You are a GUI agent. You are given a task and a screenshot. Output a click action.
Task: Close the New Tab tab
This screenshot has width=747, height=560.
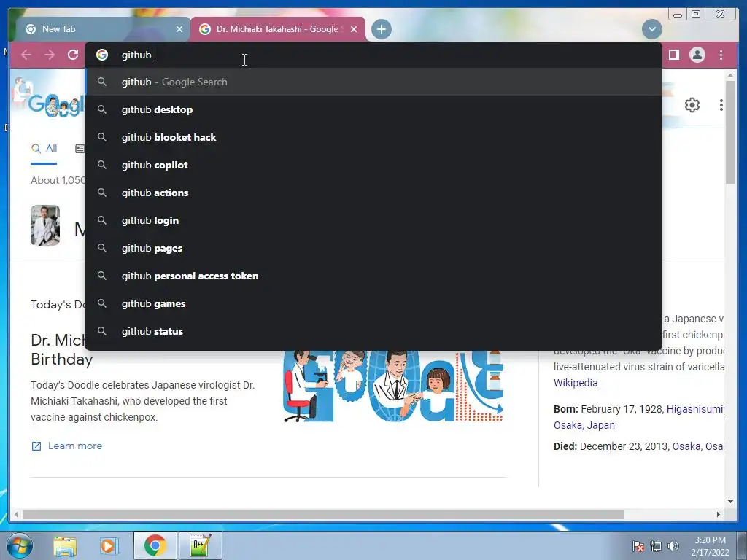pos(179,29)
